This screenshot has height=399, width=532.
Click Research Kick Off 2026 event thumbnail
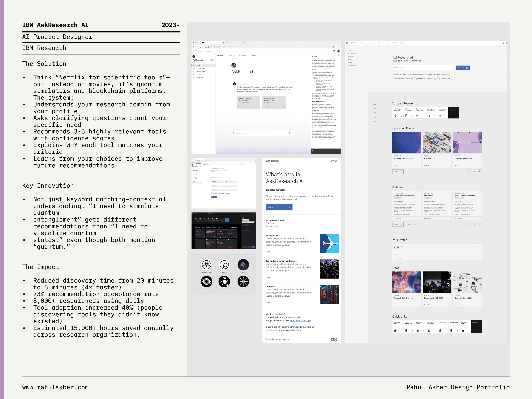(x=406, y=143)
